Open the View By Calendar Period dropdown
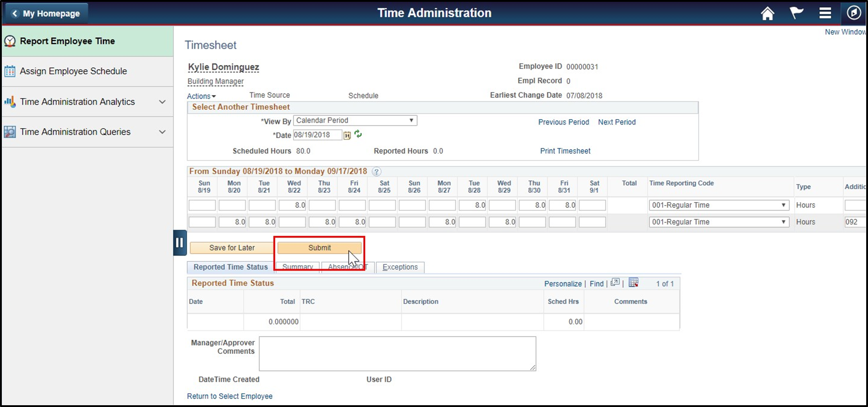This screenshot has width=868, height=407. [411, 120]
